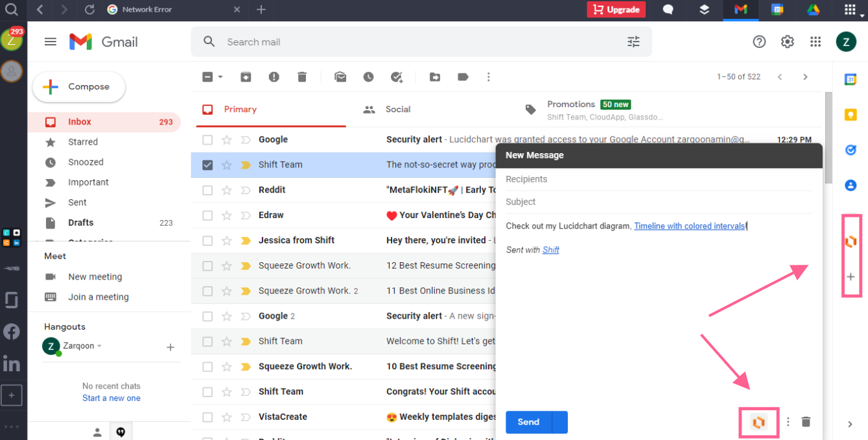This screenshot has width=868, height=440.
Task: Hide the side panel with the chevron
Action: click(x=850, y=424)
